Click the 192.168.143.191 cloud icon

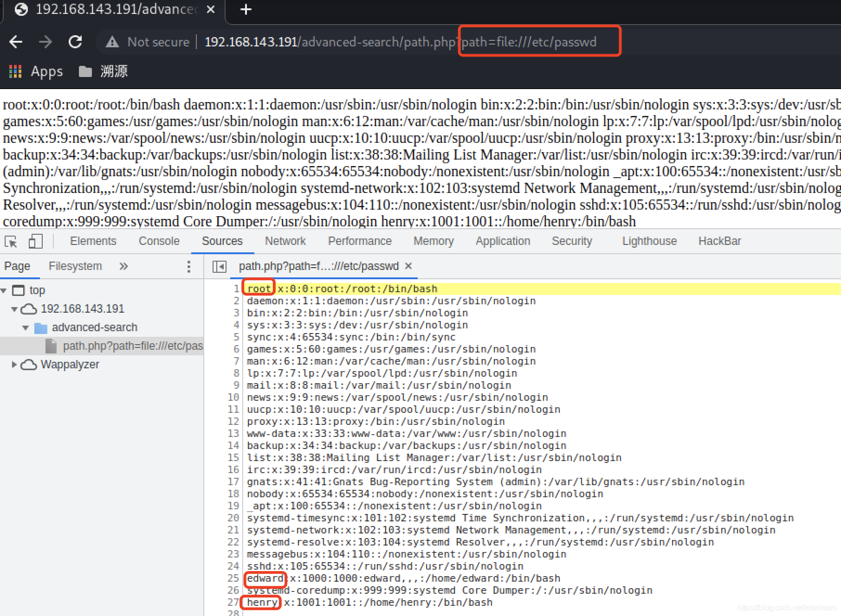29,309
